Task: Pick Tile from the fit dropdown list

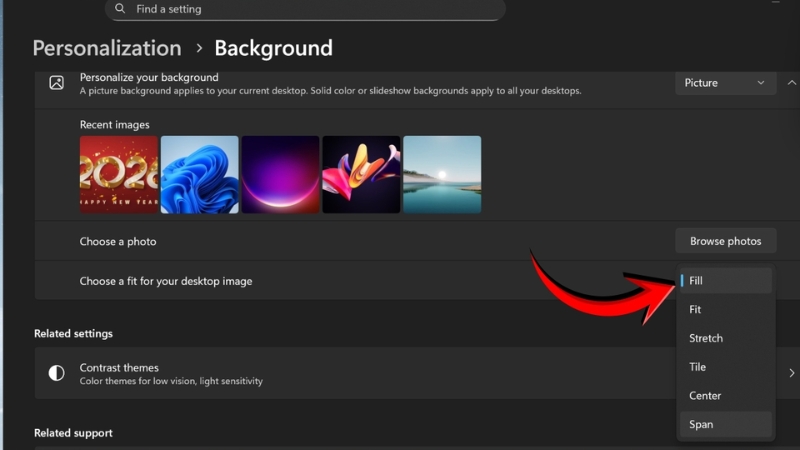Action: click(x=725, y=367)
